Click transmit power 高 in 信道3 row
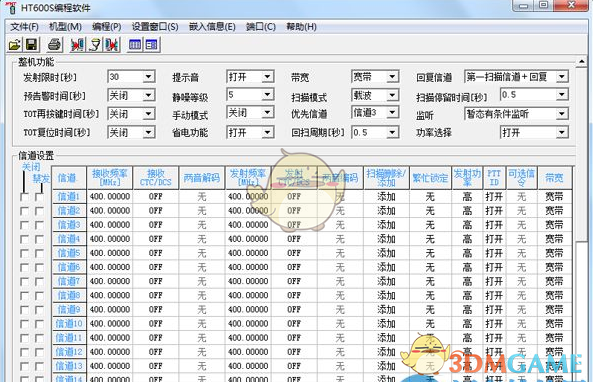This screenshot has width=593, height=382. click(467, 225)
